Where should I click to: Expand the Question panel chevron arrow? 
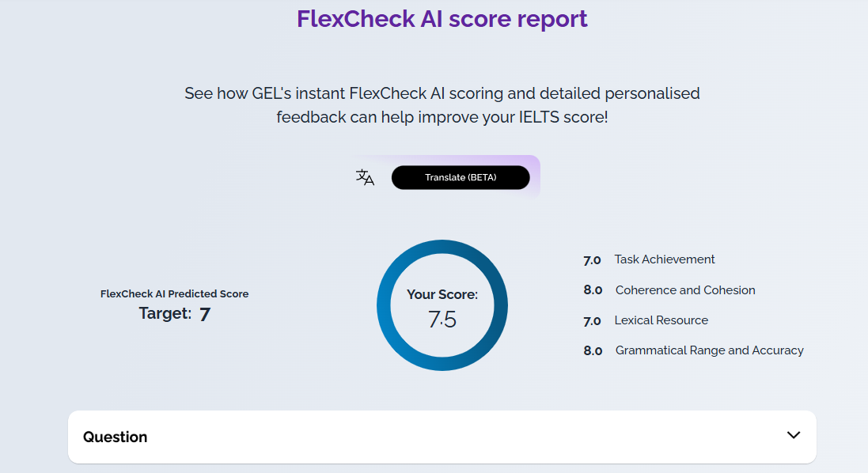coord(794,435)
